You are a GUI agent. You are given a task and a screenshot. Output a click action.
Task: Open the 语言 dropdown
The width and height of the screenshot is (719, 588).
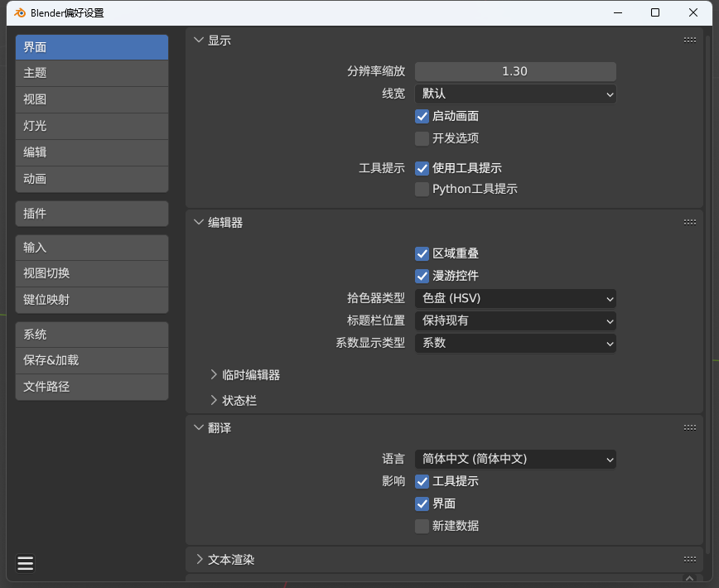pyautogui.click(x=515, y=459)
